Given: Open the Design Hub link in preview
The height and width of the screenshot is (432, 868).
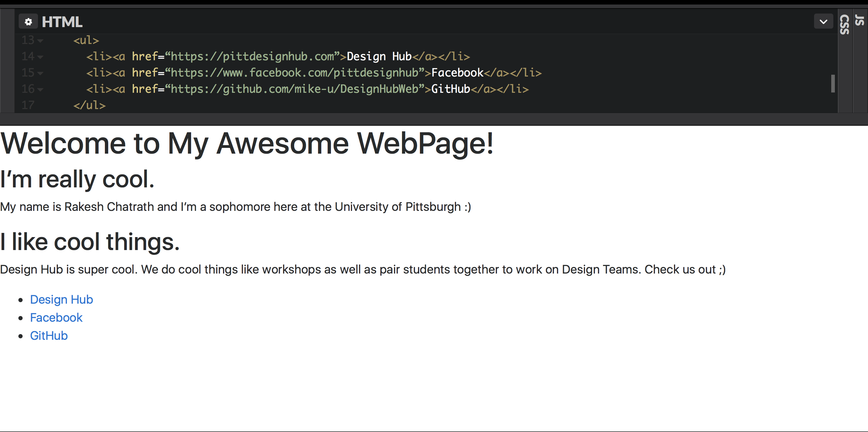Looking at the screenshot, I should tap(61, 299).
